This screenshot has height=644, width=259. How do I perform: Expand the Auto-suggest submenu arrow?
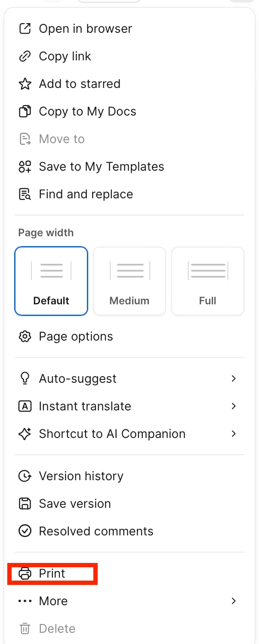point(234,378)
